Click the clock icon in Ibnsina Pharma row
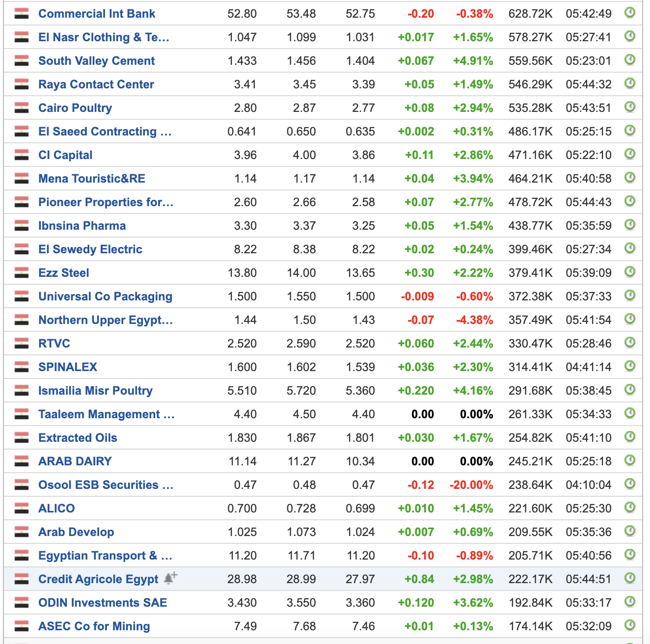This screenshot has width=650, height=644. (x=630, y=225)
